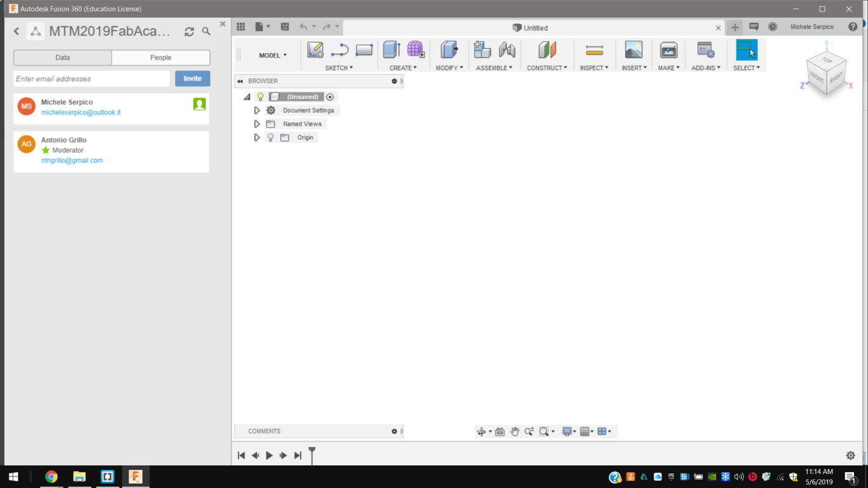
Task: Click the search icon in data panel
Action: point(206,30)
